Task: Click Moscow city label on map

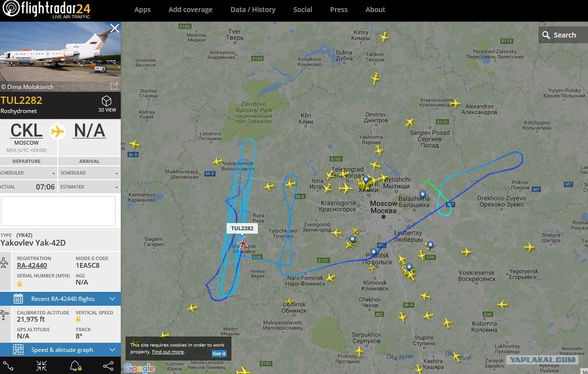Action: coord(383,207)
